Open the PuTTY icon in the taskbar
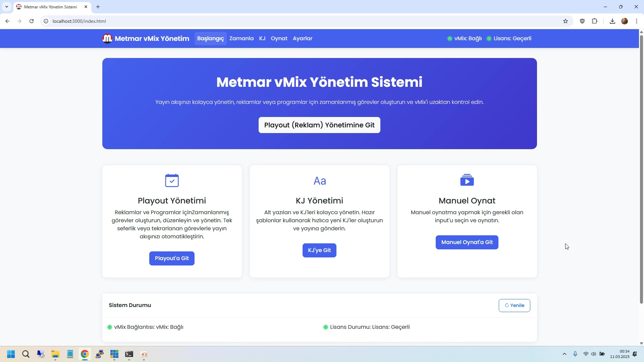The width and height of the screenshot is (644, 362). [100, 354]
